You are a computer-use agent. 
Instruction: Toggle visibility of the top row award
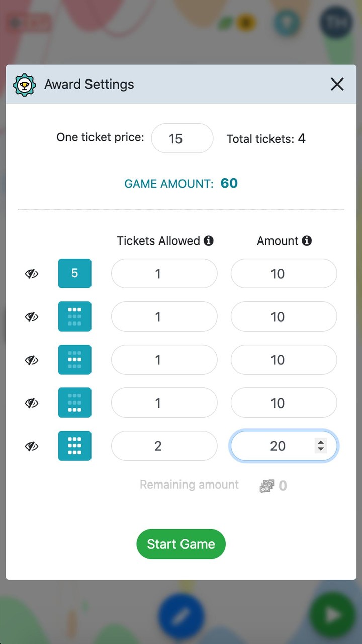[x=32, y=317]
